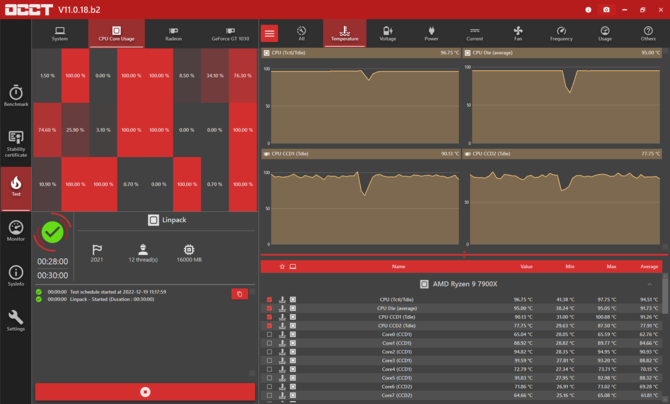
Task: Open SysInfo in the sidebar
Action: (16, 276)
